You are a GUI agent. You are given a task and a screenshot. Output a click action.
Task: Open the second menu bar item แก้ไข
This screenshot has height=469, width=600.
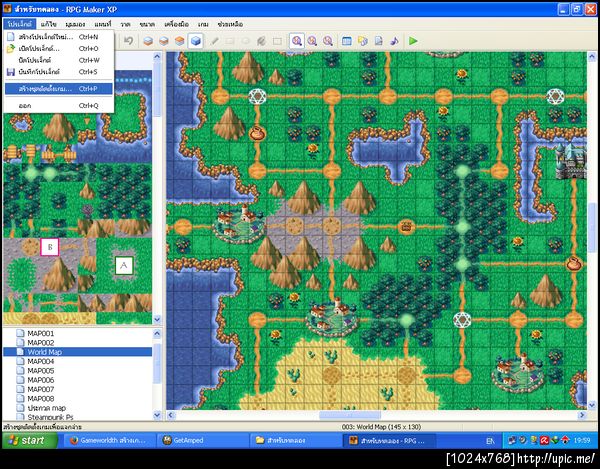(x=49, y=24)
